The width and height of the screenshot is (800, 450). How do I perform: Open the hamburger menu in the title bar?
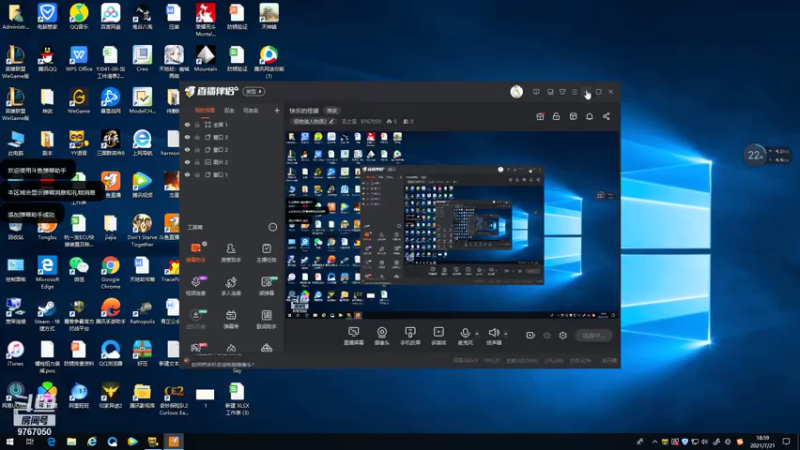574,92
